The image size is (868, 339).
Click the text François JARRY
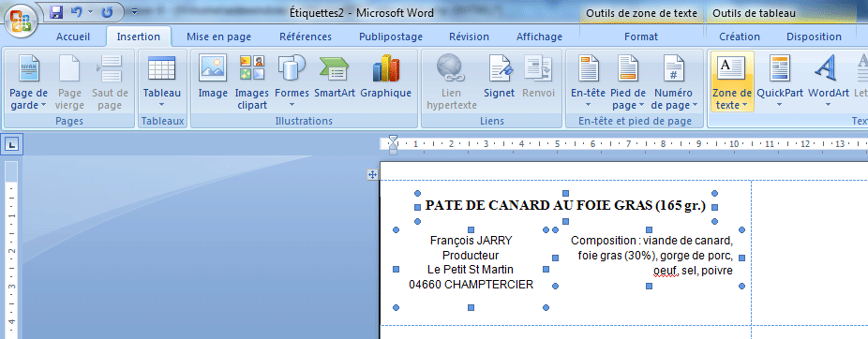pyautogui.click(x=471, y=241)
